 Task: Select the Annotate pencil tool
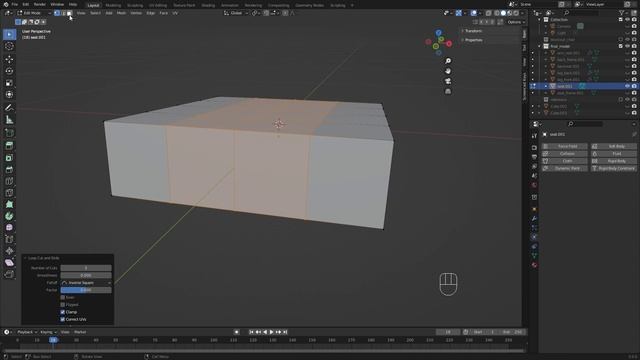coord(9,108)
